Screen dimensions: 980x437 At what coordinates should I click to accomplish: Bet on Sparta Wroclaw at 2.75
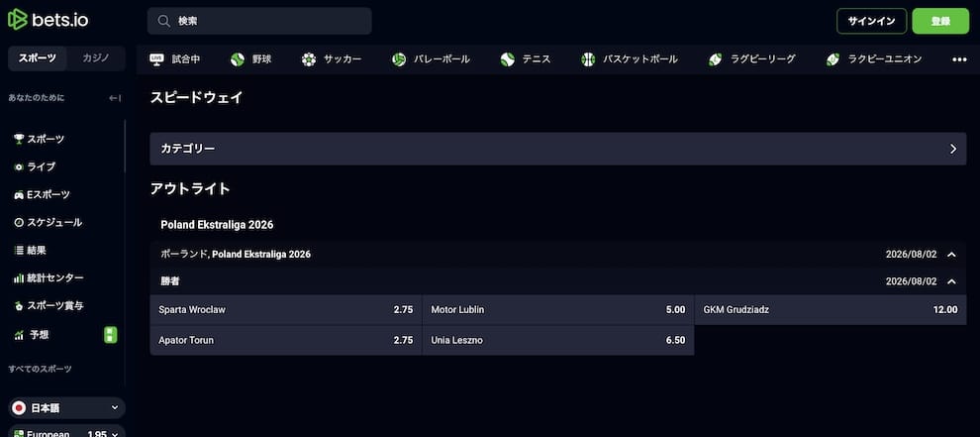tap(286, 310)
